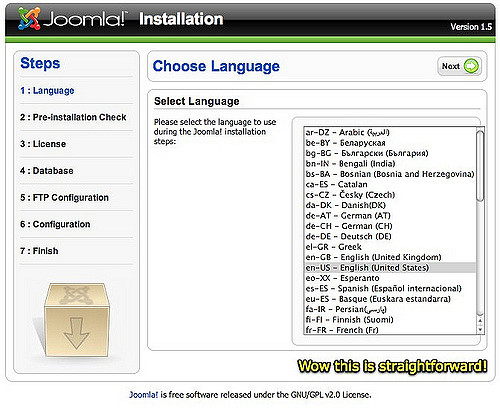Select ca-ES – Catalan
500x408 pixels.
point(390,184)
